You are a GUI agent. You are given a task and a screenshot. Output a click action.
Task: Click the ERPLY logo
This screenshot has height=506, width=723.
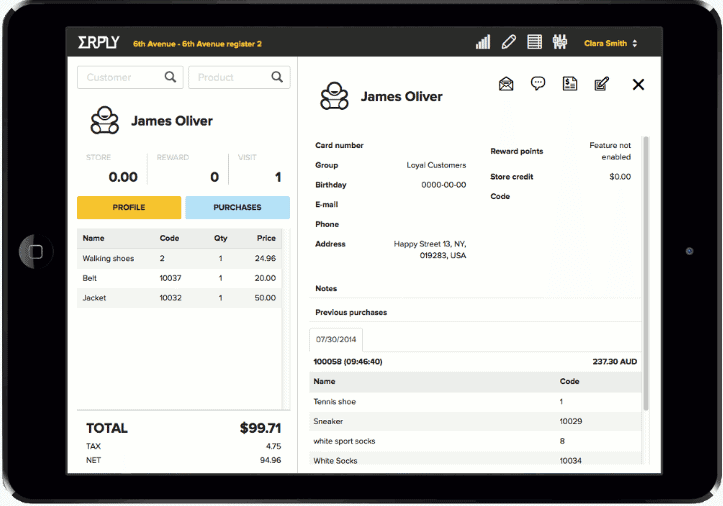click(x=99, y=42)
